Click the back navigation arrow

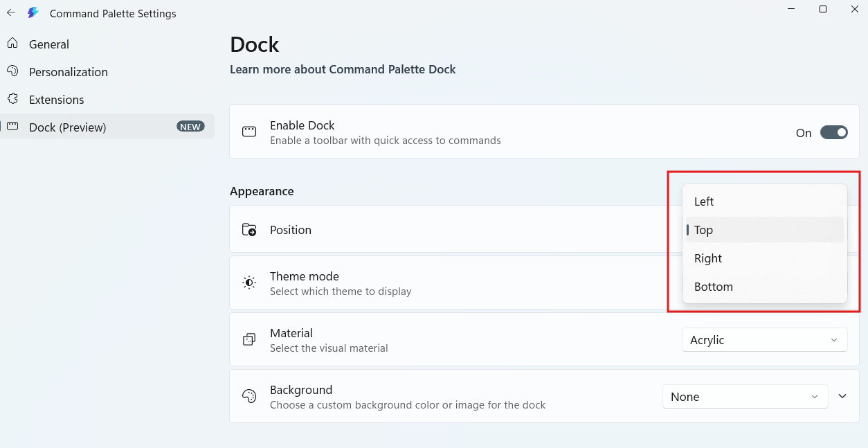(x=10, y=12)
